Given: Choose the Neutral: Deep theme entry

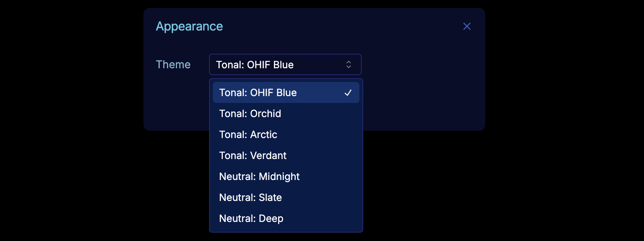Looking at the screenshot, I should (286, 219).
